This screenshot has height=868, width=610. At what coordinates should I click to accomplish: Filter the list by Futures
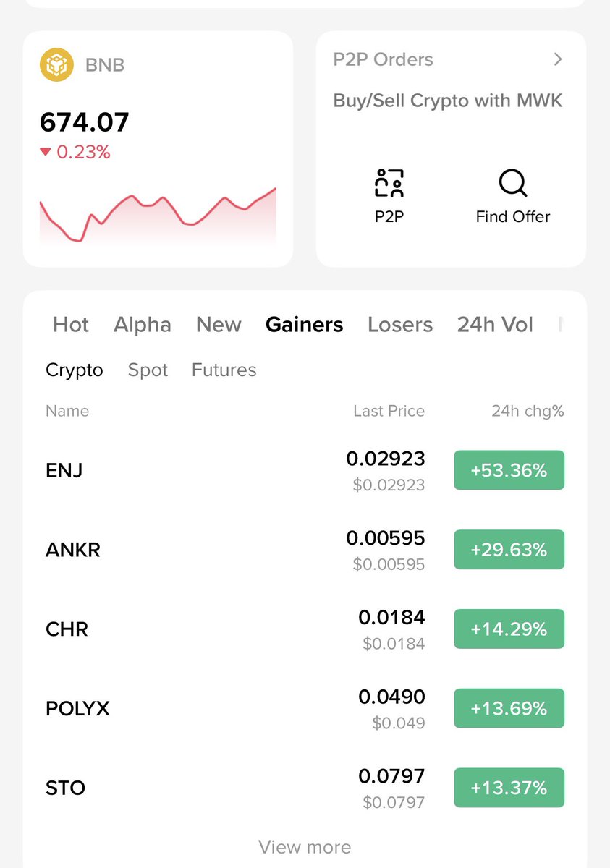(224, 370)
